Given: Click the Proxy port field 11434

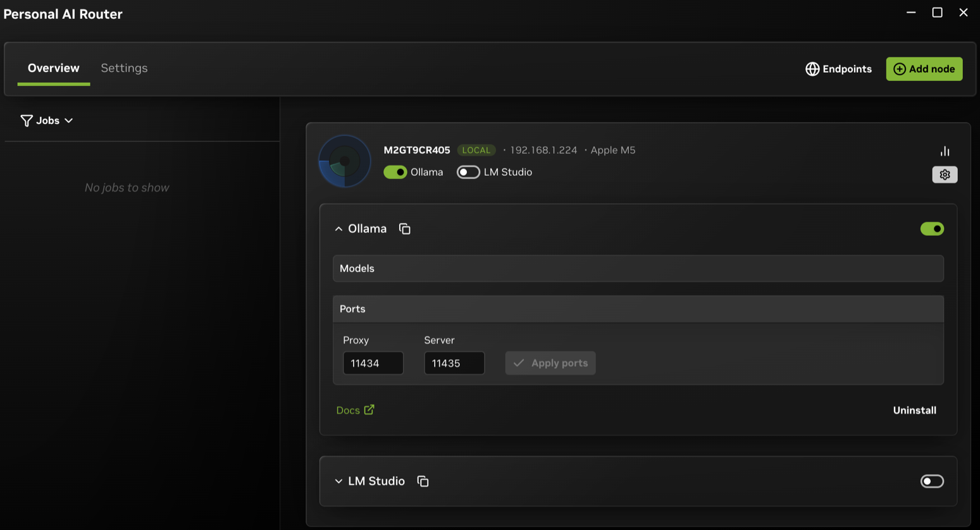Looking at the screenshot, I should click(373, 363).
